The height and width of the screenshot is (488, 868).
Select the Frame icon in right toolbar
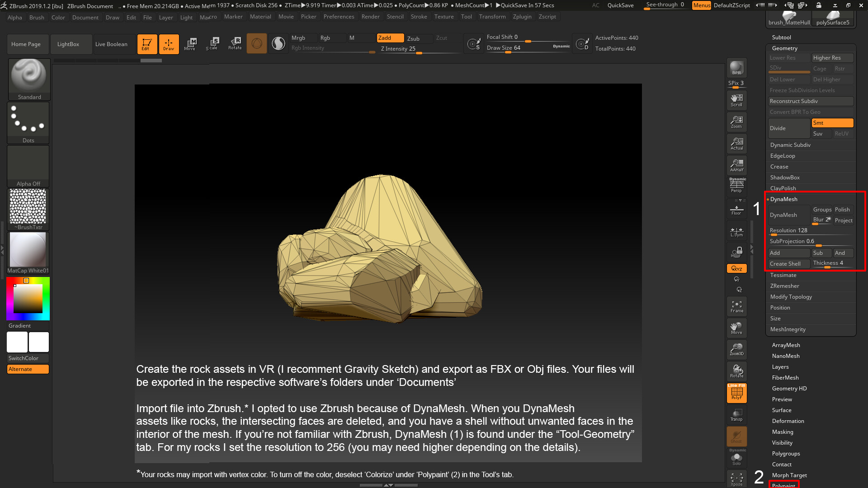(736, 306)
